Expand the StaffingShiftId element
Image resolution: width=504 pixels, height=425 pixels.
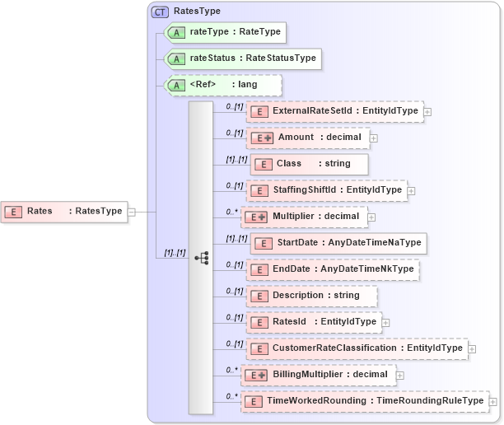[411, 191]
